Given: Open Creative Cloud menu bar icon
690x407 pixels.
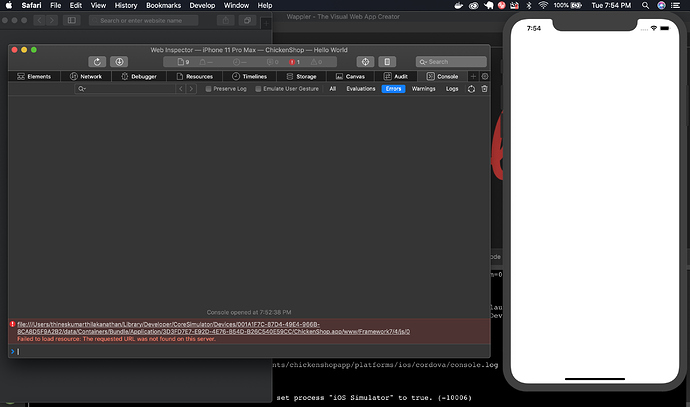Looking at the screenshot, I should point(473,5).
